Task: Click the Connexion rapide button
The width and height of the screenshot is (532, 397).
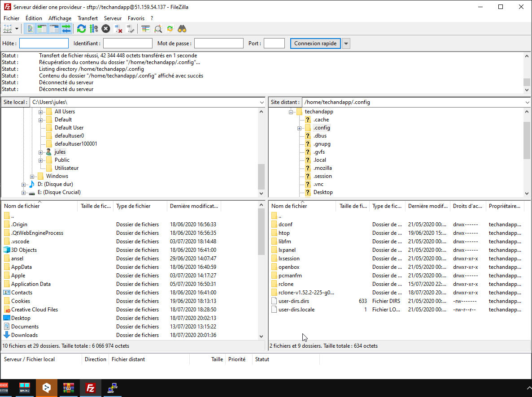Action: click(x=315, y=43)
